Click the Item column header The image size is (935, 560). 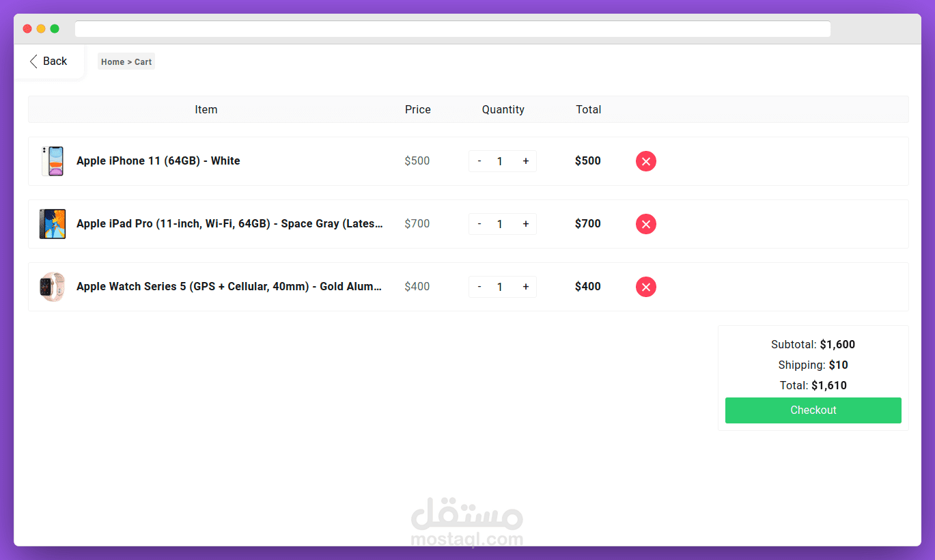(x=206, y=109)
